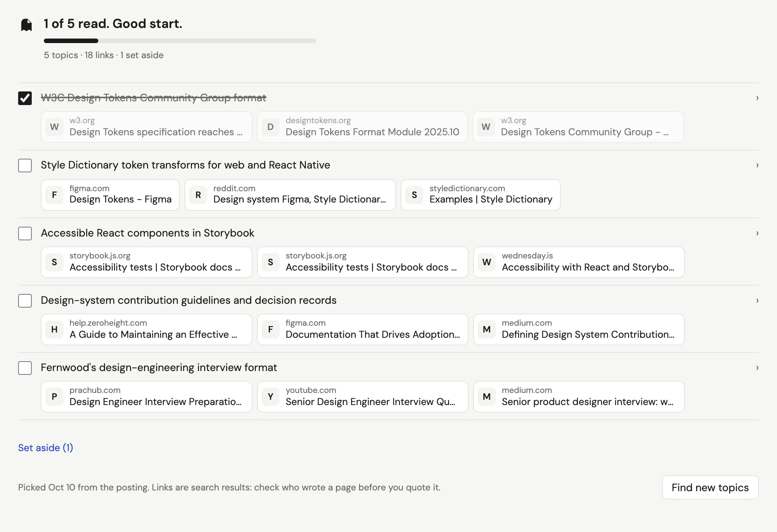Click the bookmark icon beside the reading progress heading

(26, 25)
